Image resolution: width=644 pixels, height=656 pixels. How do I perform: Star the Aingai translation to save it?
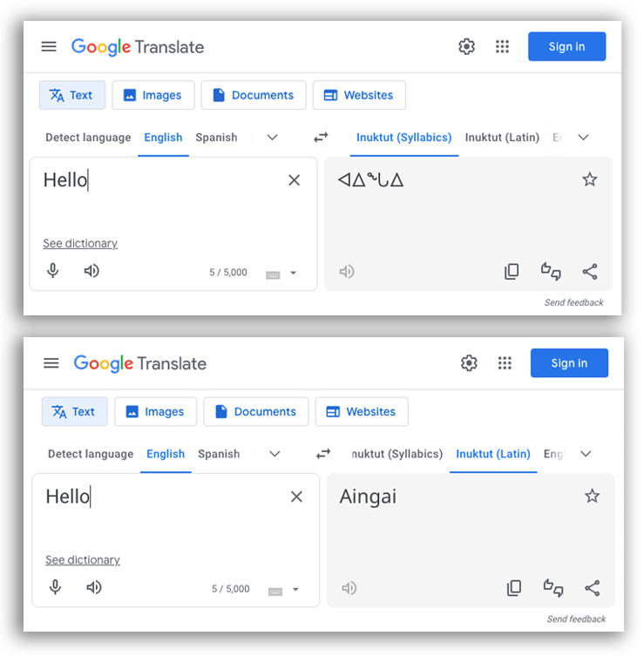click(x=592, y=497)
